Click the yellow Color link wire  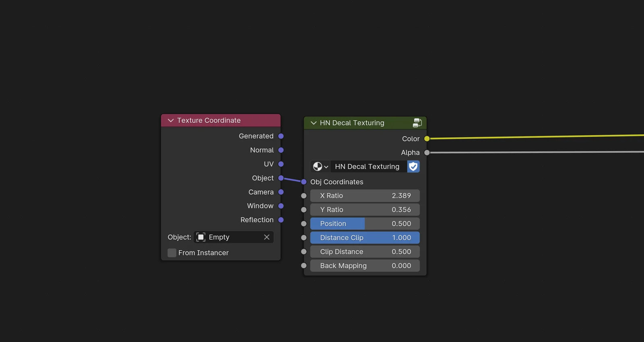point(537,137)
